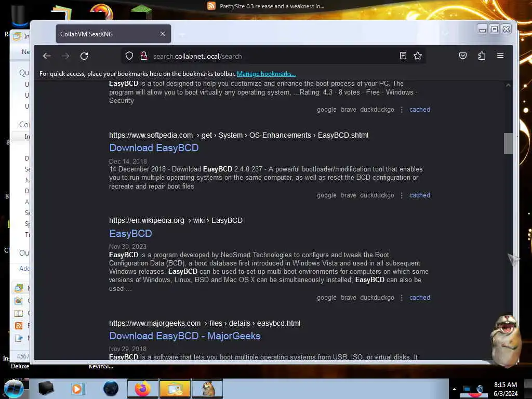Click the softpedia.com result URL text
This screenshot has width=532, height=399.
238,135
